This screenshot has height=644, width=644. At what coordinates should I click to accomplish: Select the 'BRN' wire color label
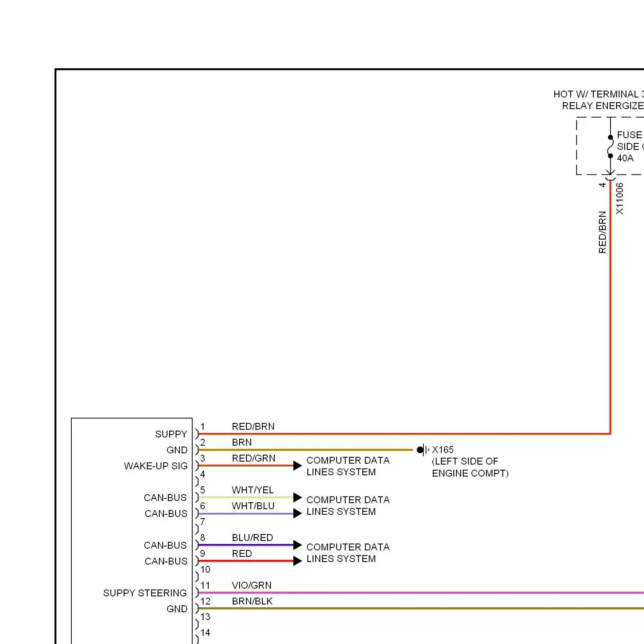[242, 442]
